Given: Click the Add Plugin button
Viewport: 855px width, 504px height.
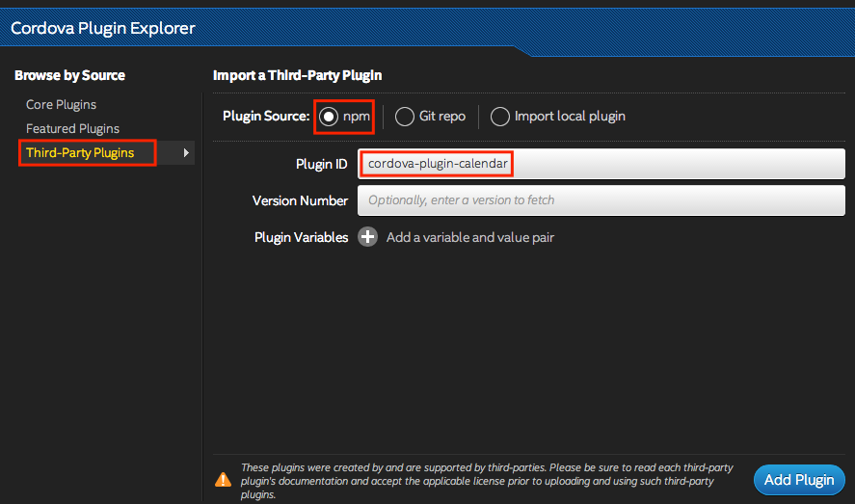Looking at the screenshot, I should click(x=799, y=480).
